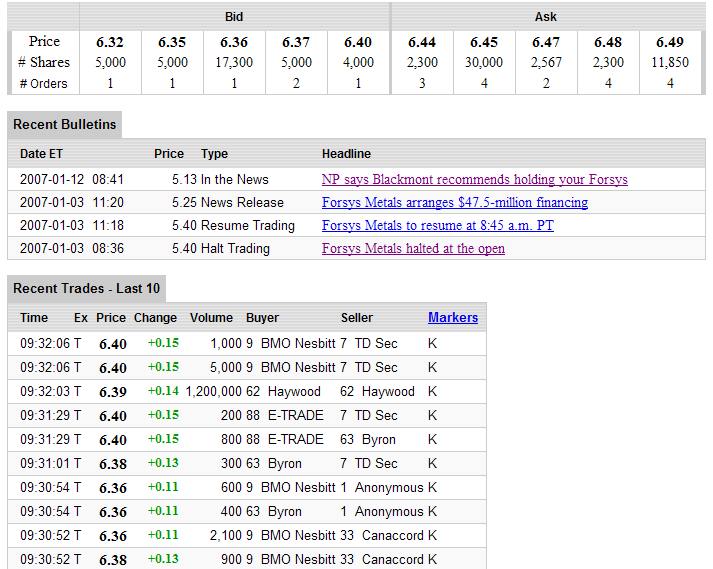Click the 1,200,000 volume Haywood trade
713x569 pixels.
pos(214,392)
